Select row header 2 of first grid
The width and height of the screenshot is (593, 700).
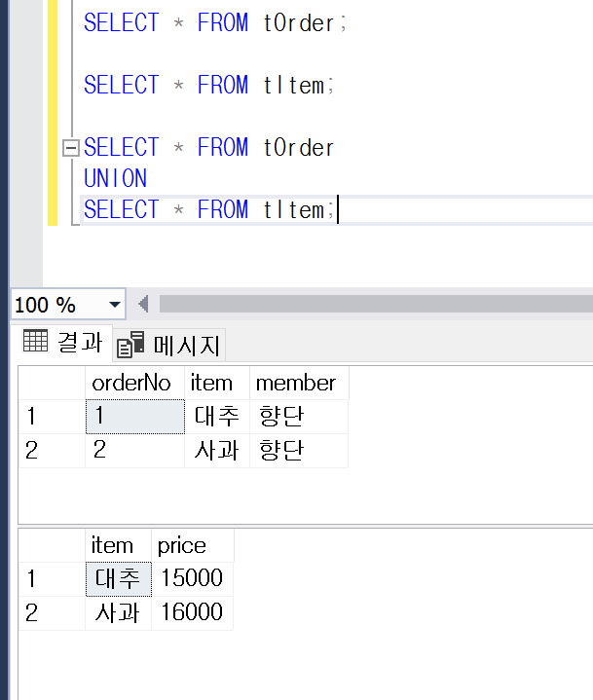pyautogui.click(x=52, y=451)
